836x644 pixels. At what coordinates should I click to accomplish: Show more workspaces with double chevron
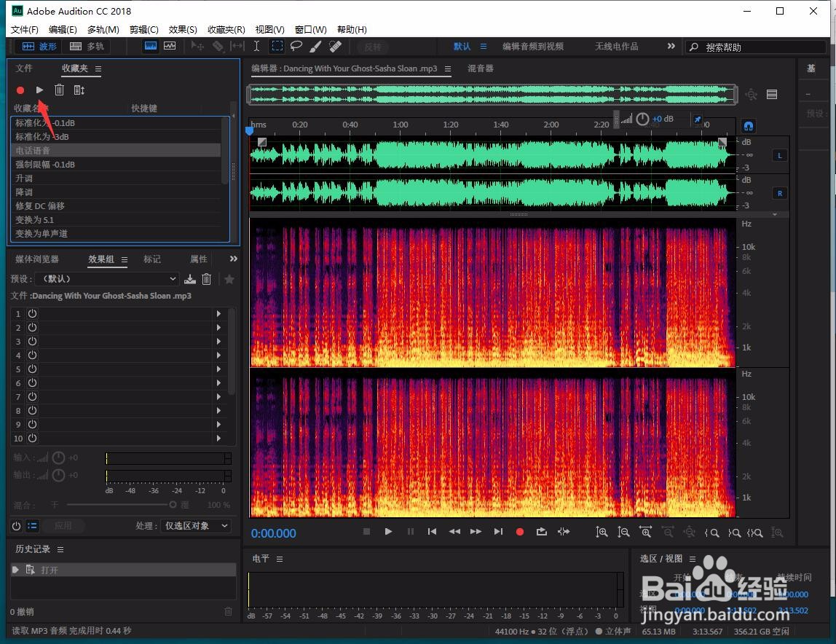pos(671,47)
